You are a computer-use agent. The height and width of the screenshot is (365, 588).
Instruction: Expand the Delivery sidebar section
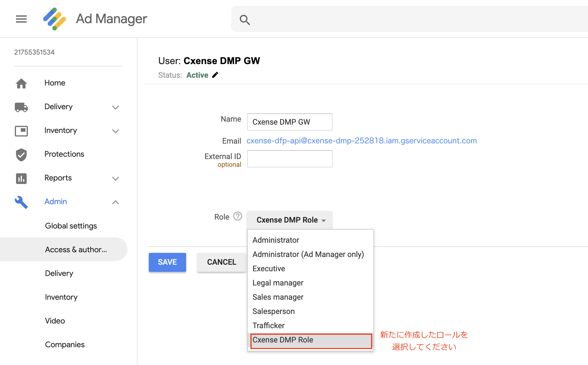(116, 107)
